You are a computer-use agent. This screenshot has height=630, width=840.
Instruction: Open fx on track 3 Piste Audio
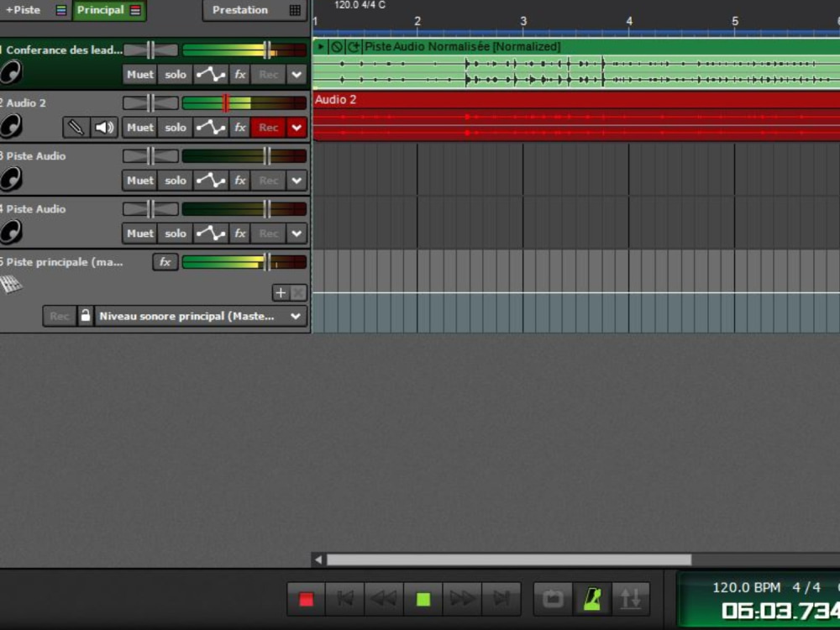tap(240, 181)
